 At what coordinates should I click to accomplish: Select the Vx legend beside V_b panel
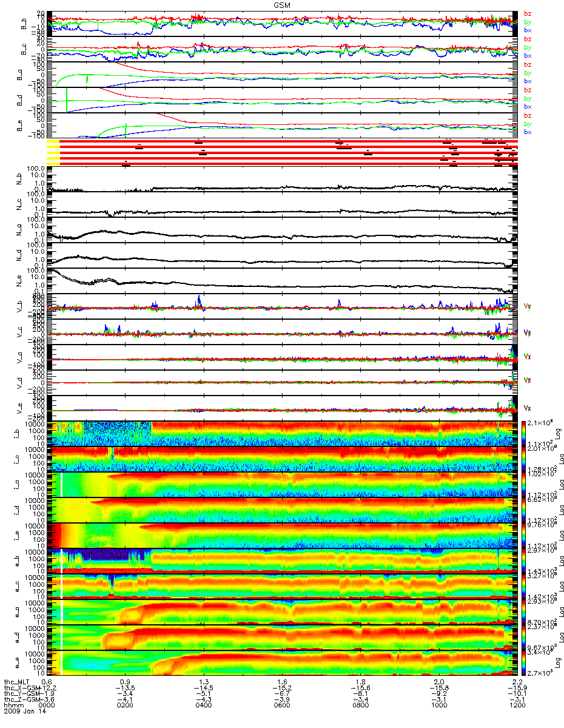pyautogui.click(x=528, y=307)
